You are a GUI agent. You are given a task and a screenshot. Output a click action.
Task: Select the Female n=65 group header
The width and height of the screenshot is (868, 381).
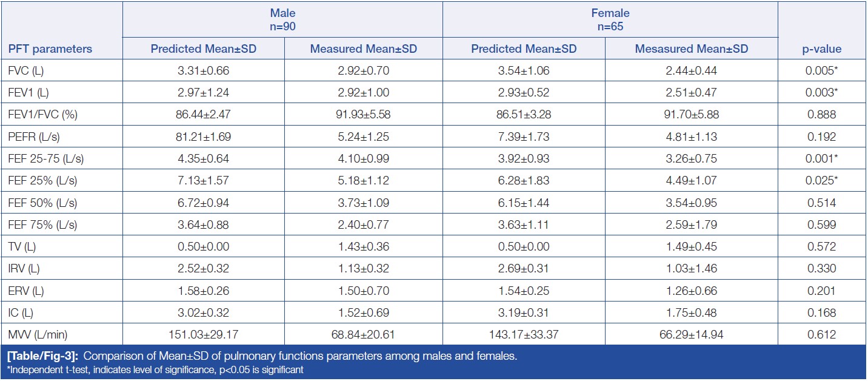tap(610, 18)
